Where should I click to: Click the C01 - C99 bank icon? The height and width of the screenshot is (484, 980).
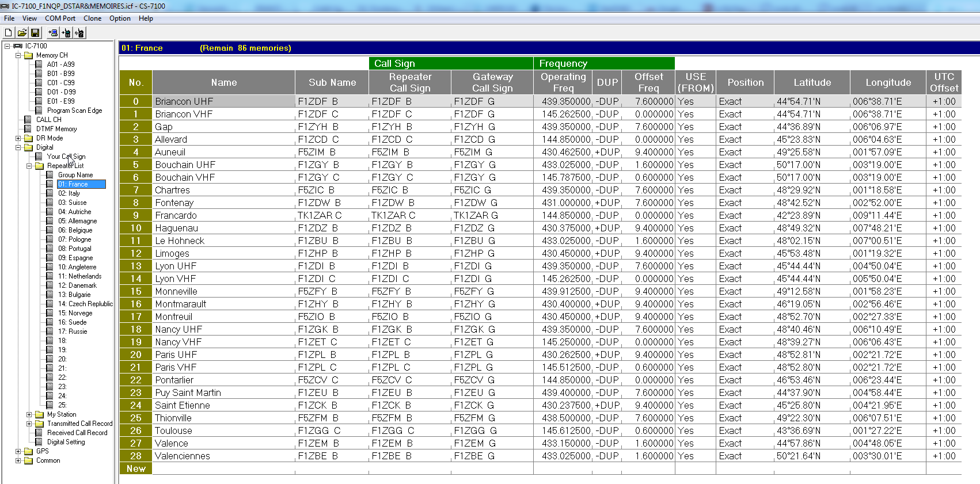click(x=39, y=83)
